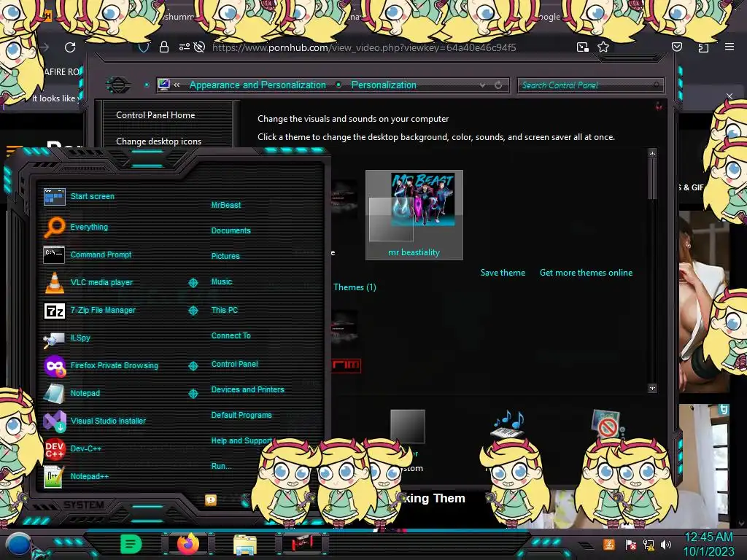
Task: Click the themes list scroll-down arrow
Action: (652, 388)
